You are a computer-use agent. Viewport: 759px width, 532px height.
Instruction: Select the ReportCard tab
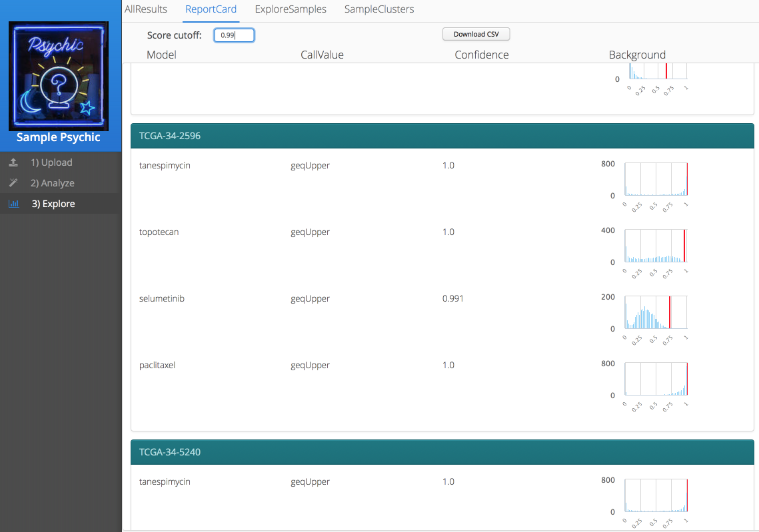point(211,9)
